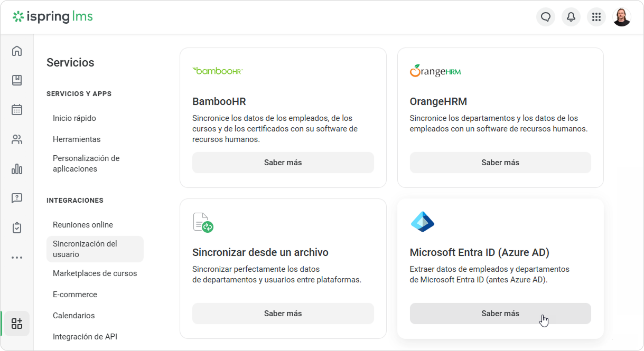
Task: Expand the three-dots More sidebar menu
Action: coord(17,258)
